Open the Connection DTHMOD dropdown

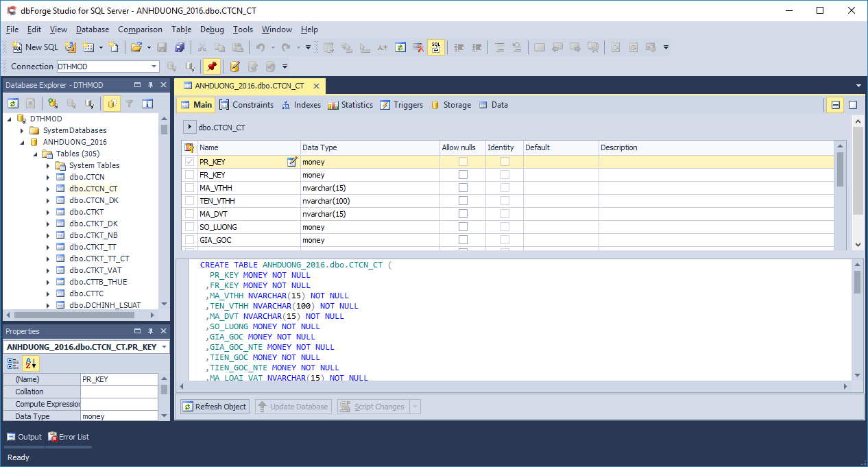(154, 66)
